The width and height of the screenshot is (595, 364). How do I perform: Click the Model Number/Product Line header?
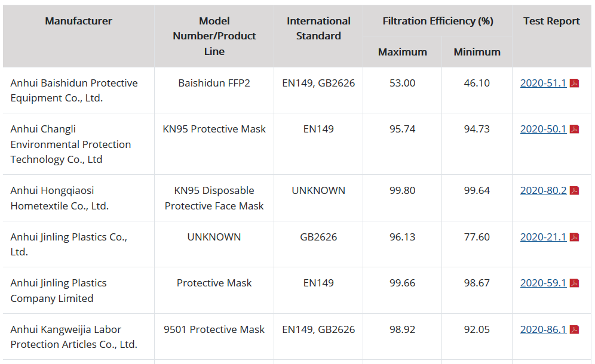tap(214, 36)
